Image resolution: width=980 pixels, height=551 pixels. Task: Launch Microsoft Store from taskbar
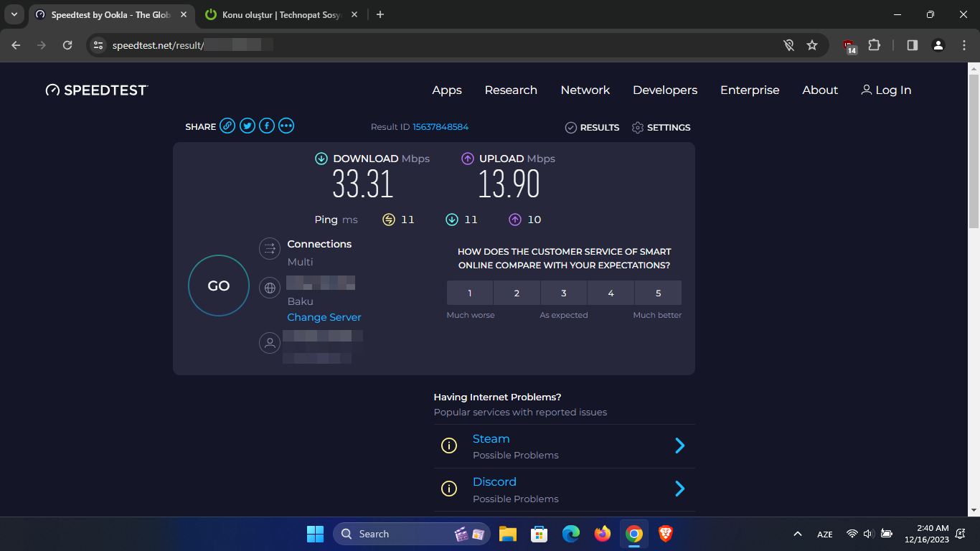pos(540,534)
